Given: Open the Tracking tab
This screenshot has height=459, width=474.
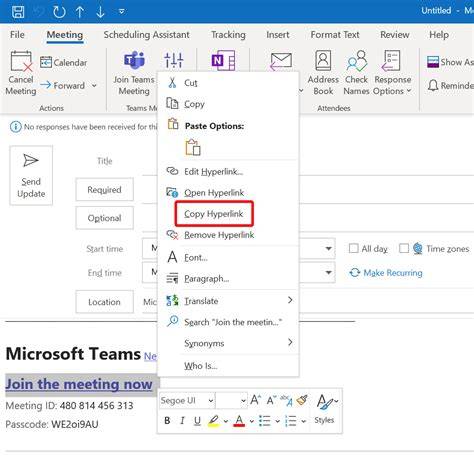Looking at the screenshot, I should (x=228, y=35).
